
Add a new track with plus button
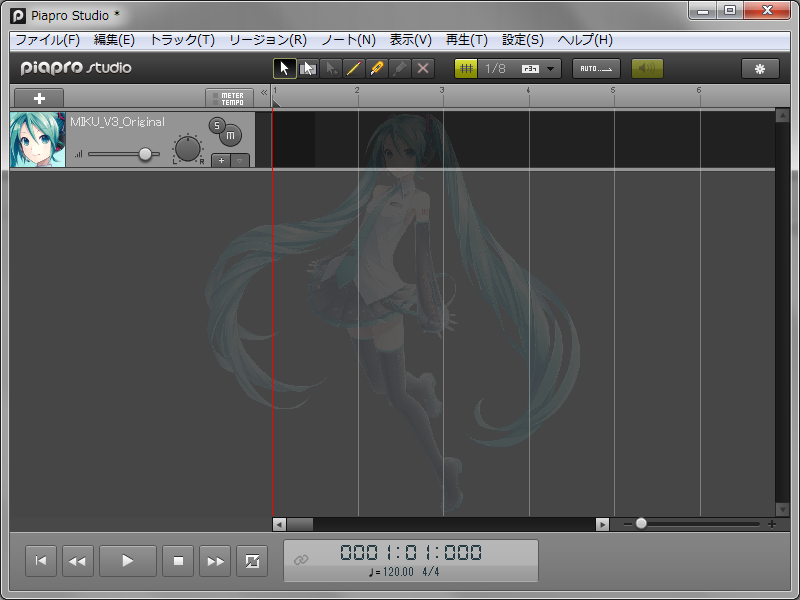tap(39, 98)
